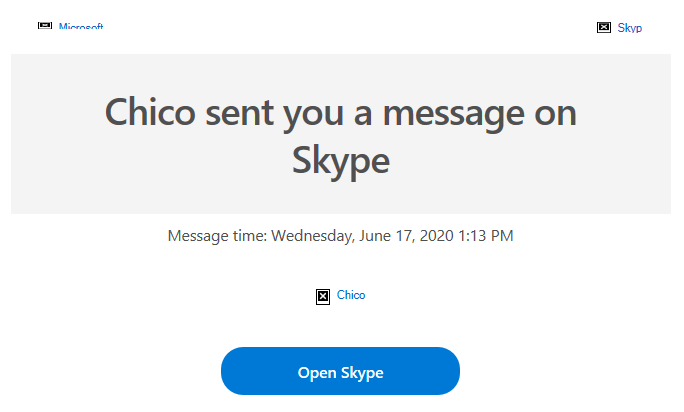Open the Microsoft link at top left
Viewport: 684px width, 412px height.
[x=81, y=28]
